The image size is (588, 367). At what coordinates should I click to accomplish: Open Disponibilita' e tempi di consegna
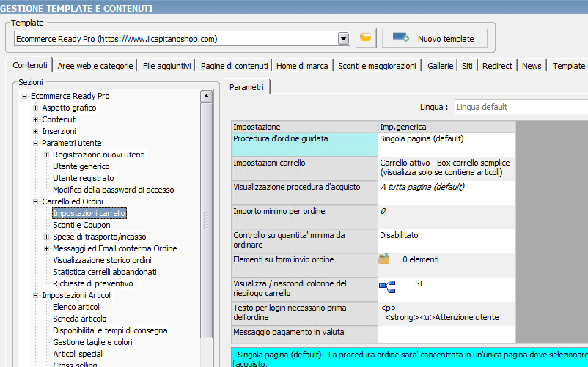(110, 330)
